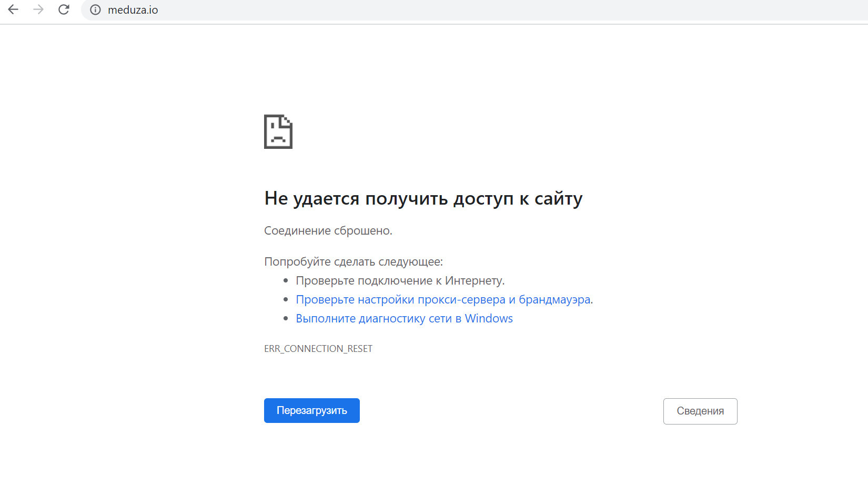Click the meduza.io URL text
Image resolution: width=868 pixels, height=495 pixels.
133,10
